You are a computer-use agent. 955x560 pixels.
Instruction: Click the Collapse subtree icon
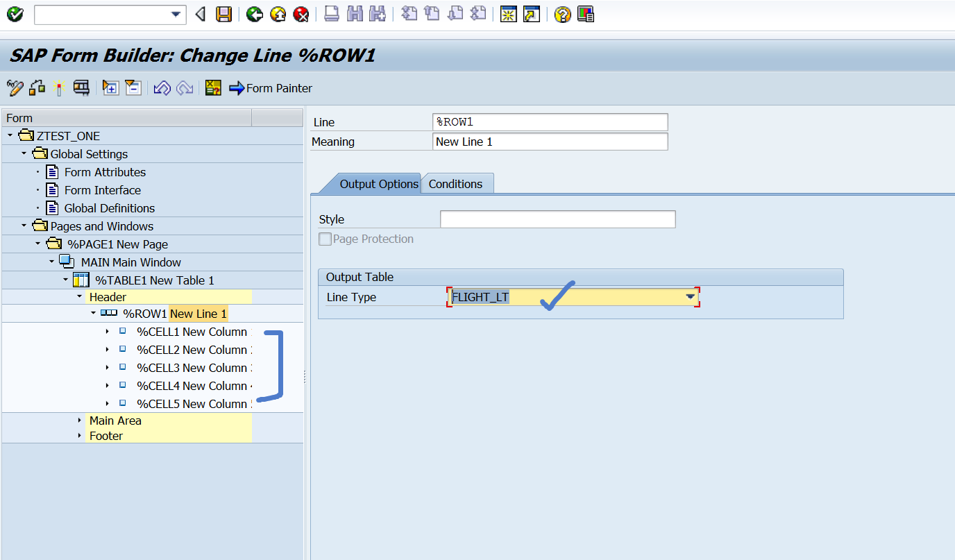[x=133, y=88]
